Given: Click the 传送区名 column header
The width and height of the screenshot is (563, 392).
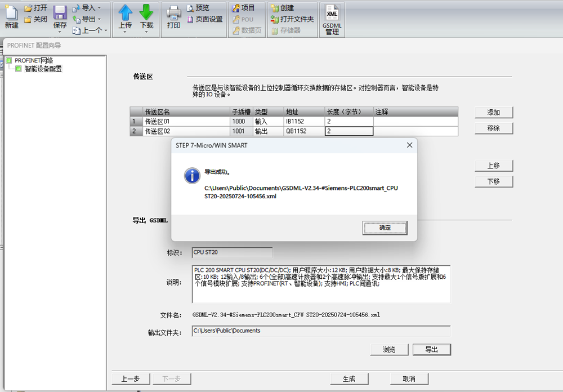Looking at the screenshot, I should pos(186,112).
